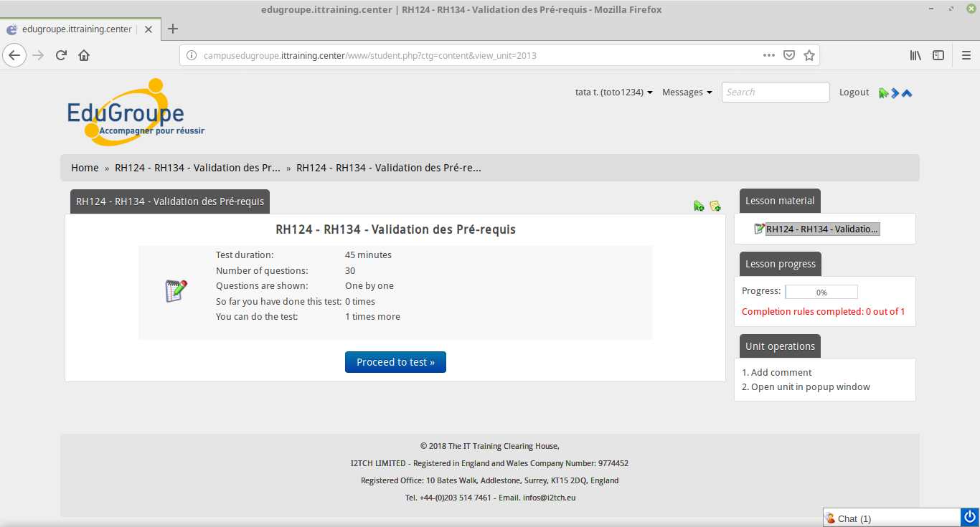This screenshot has height=527, width=980.
Task: Expand the Messages dropdown
Action: pyautogui.click(x=687, y=92)
